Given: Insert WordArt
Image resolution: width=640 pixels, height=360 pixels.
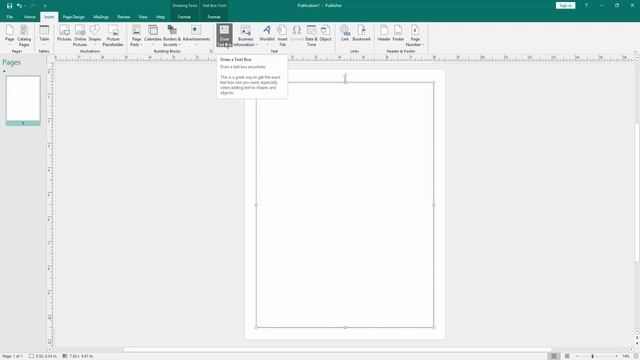Looking at the screenshot, I should click(267, 35).
